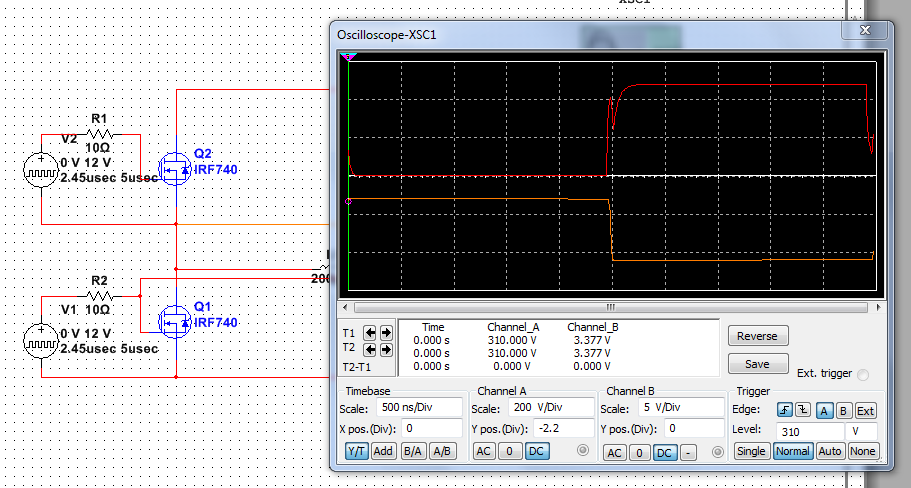Open the trigger Level unit V selector
This screenshot has height=488, width=911.
click(862, 432)
